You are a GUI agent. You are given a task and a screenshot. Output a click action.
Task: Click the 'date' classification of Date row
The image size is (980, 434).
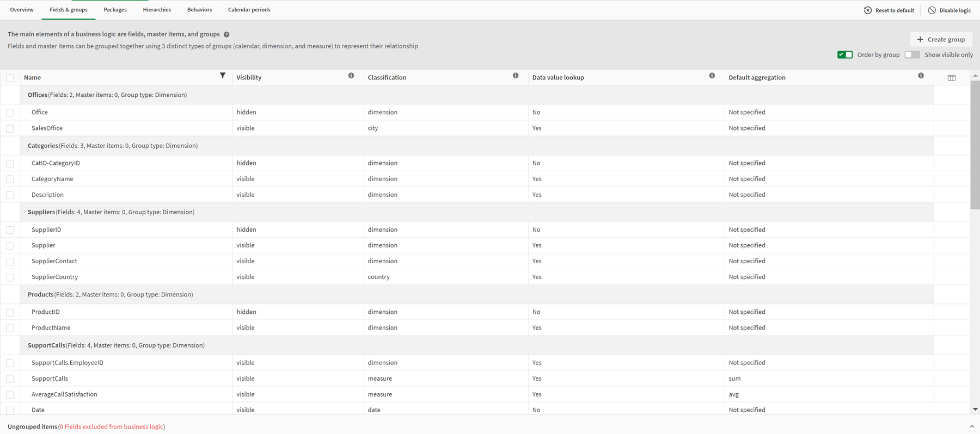(x=374, y=410)
